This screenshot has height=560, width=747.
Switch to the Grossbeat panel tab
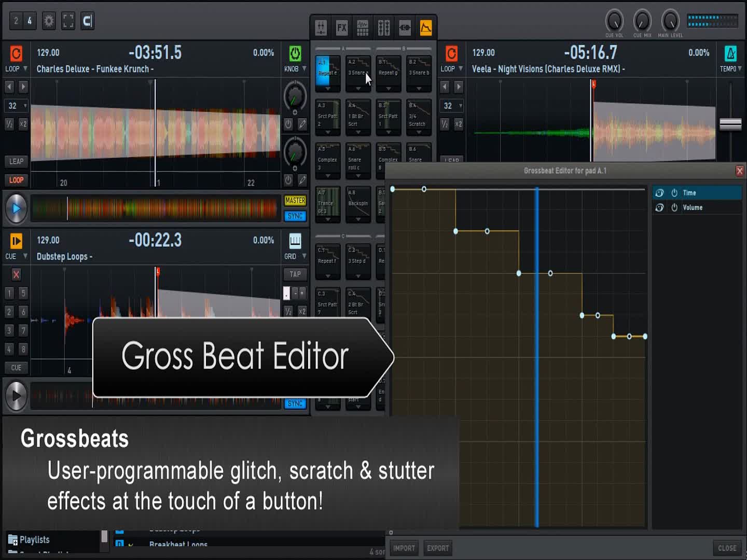point(425,28)
